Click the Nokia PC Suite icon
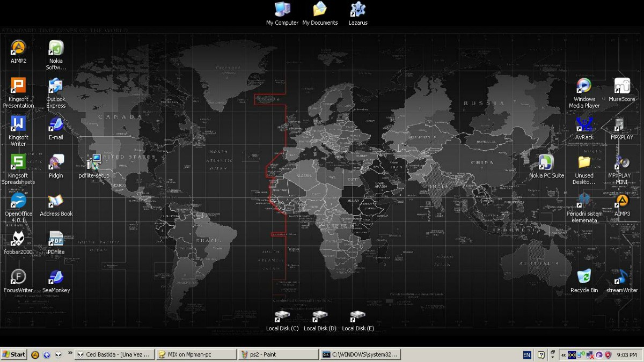 [546, 162]
